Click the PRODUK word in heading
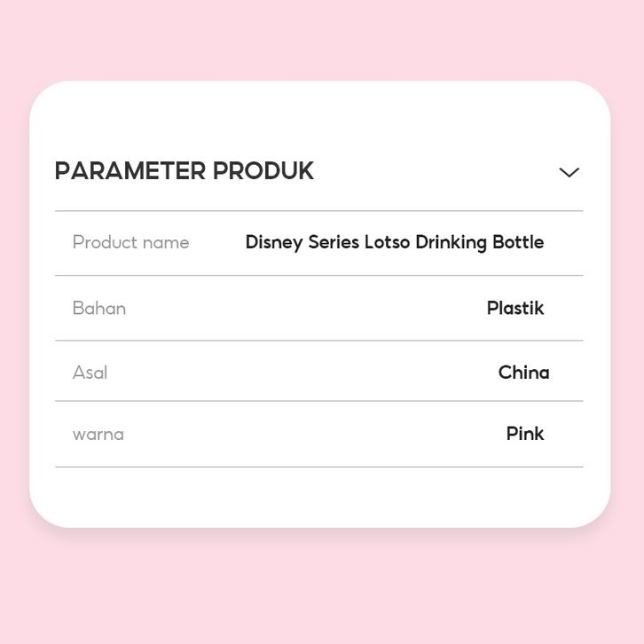644x644 pixels. 263,171
